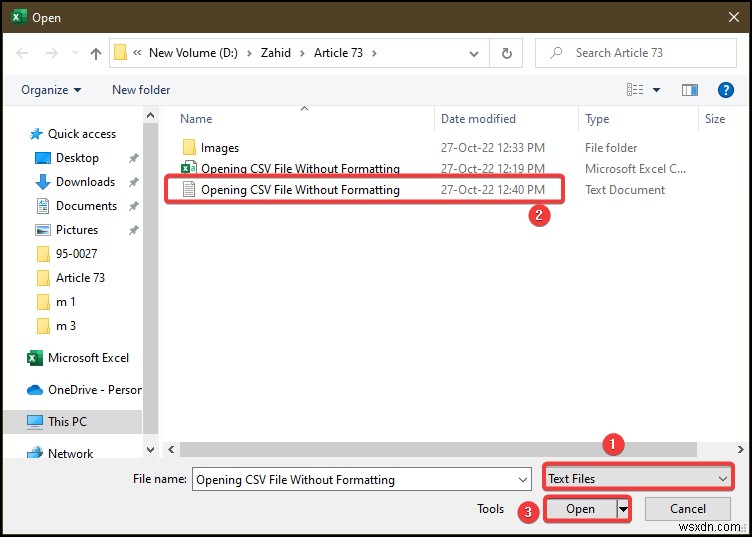
Task: Click the Forward navigation arrow
Action: 52,53
